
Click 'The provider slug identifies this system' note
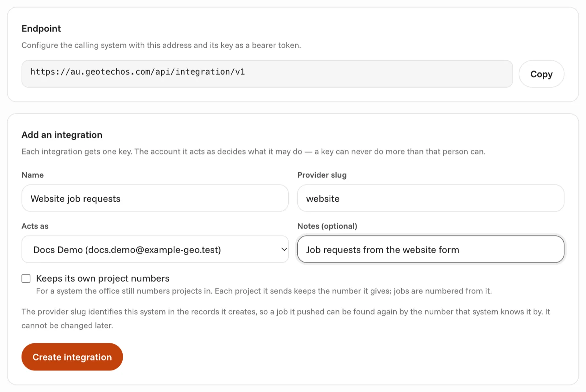pos(286,318)
